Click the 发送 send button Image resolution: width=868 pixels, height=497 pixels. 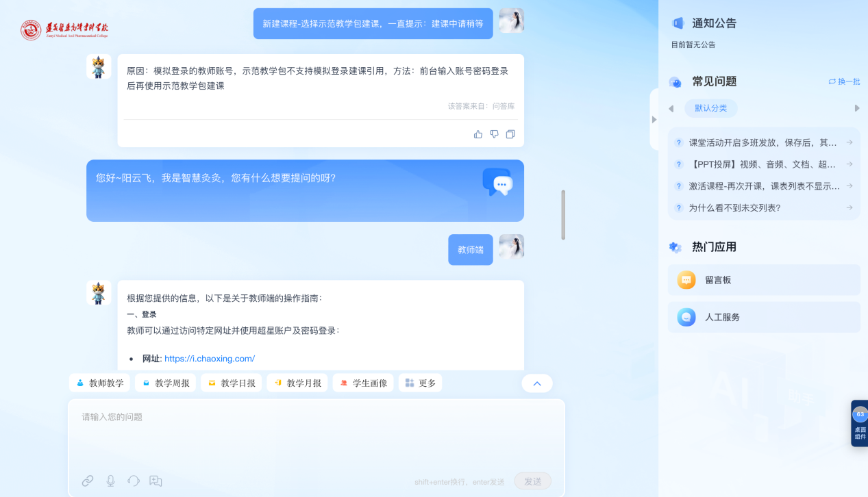click(x=532, y=481)
